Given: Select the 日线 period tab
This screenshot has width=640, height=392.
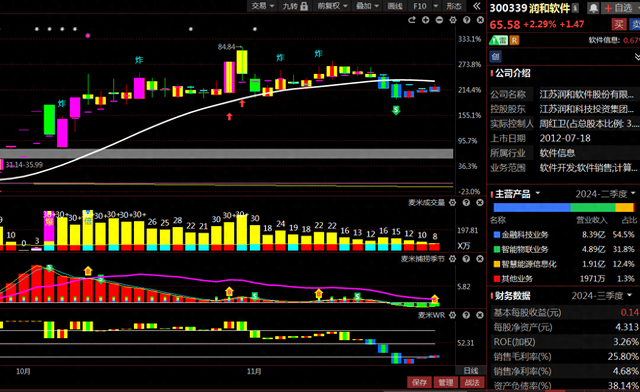Looking at the screenshot, I should point(471,371).
